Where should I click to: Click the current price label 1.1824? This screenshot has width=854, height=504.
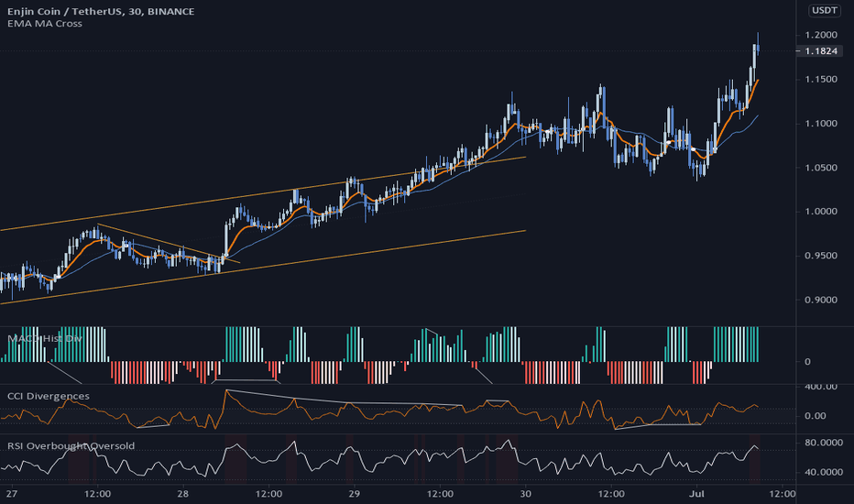coord(821,51)
